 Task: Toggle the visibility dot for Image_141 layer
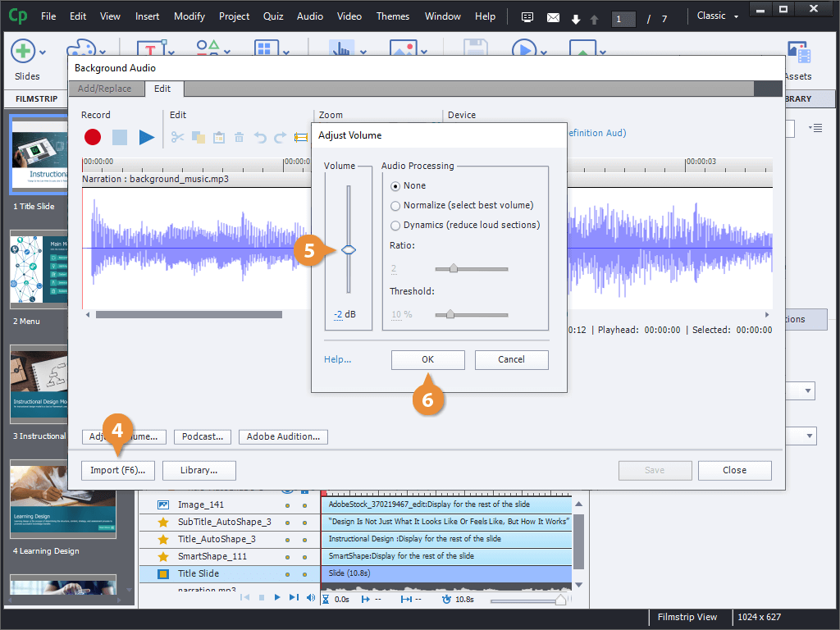coord(287,505)
